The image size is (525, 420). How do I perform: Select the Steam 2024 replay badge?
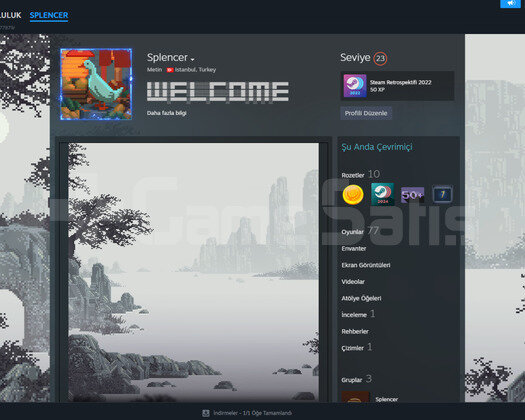point(382,194)
